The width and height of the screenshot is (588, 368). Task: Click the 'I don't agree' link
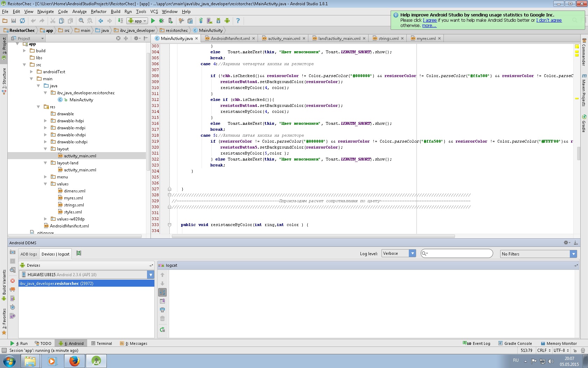pos(549,20)
